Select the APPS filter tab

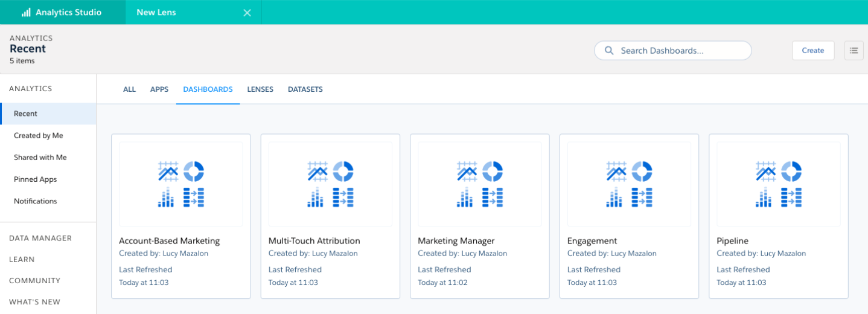tap(159, 89)
